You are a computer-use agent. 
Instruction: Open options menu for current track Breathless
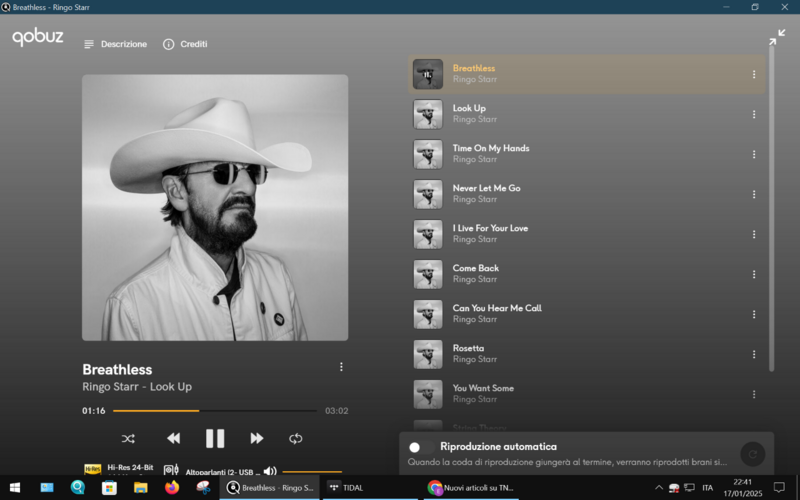341,367
